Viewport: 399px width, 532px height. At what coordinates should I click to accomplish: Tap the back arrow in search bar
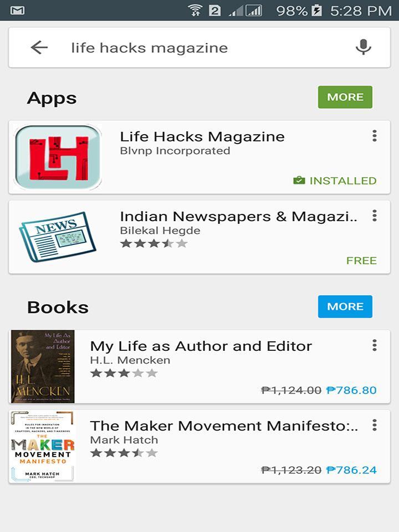coord(39,48)
